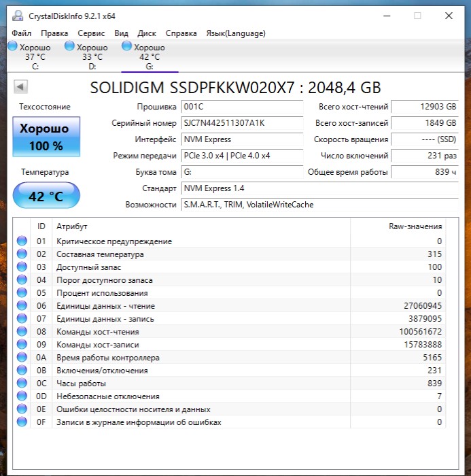The height and width of the screenshot is (476, 471).
Task: Open the Язык(Language) menu
Action: (236, 33)
